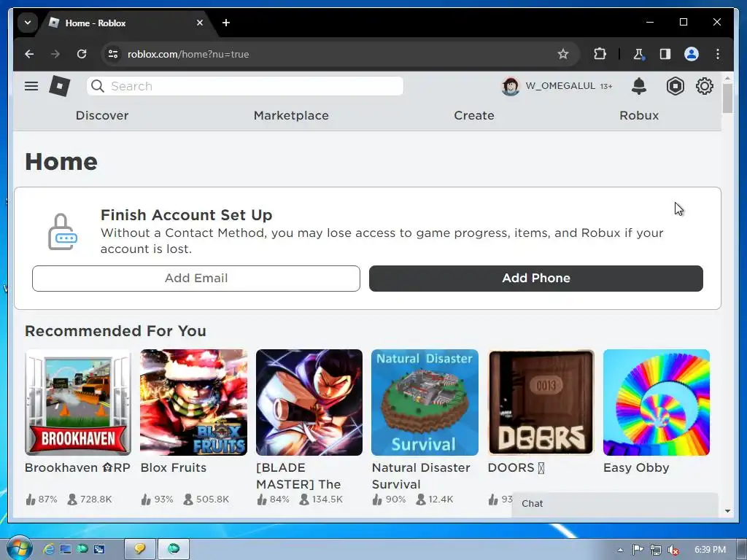Open a new browser tab
Image resolution: width=747 pixels, height=560 pixels.
(x=226, y=23)
